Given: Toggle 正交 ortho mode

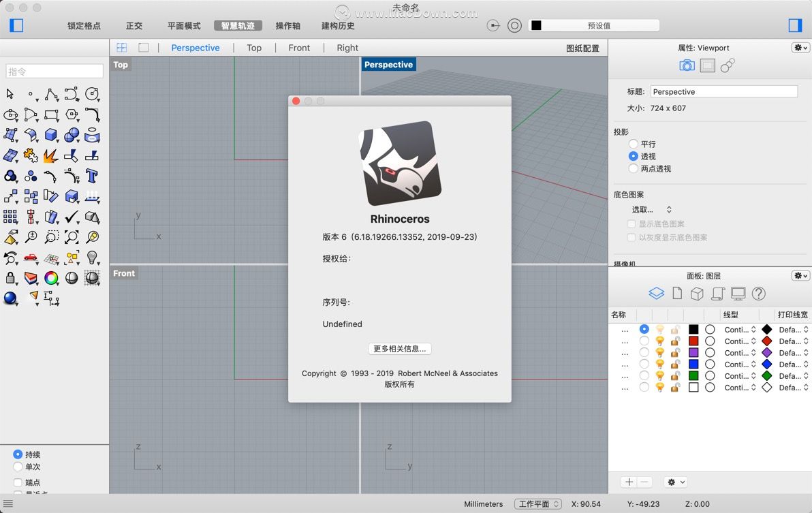Looking at the screenshot, I should (134, 25).
